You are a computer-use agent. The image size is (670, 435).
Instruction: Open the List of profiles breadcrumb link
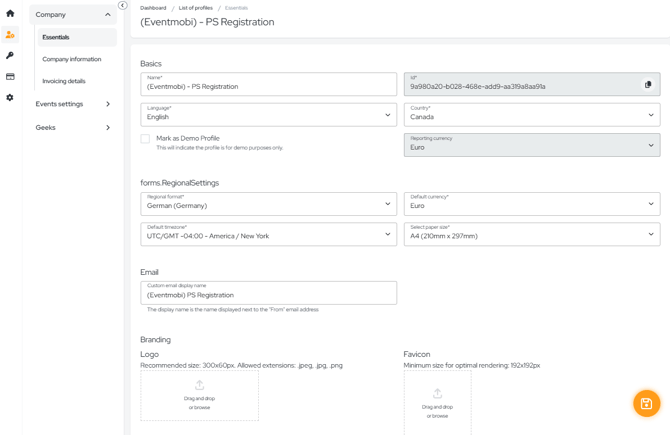coord(196,8)
